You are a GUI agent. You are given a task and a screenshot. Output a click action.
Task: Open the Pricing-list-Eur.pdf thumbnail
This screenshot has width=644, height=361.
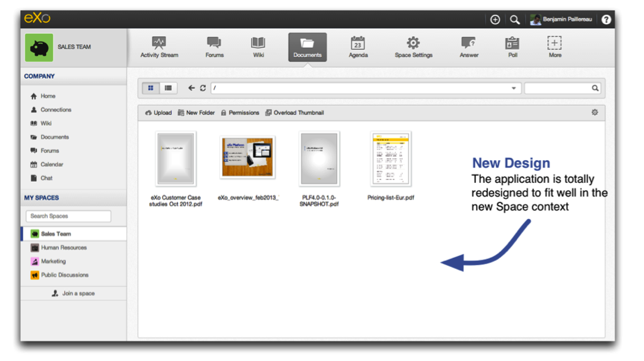point(390,159)
